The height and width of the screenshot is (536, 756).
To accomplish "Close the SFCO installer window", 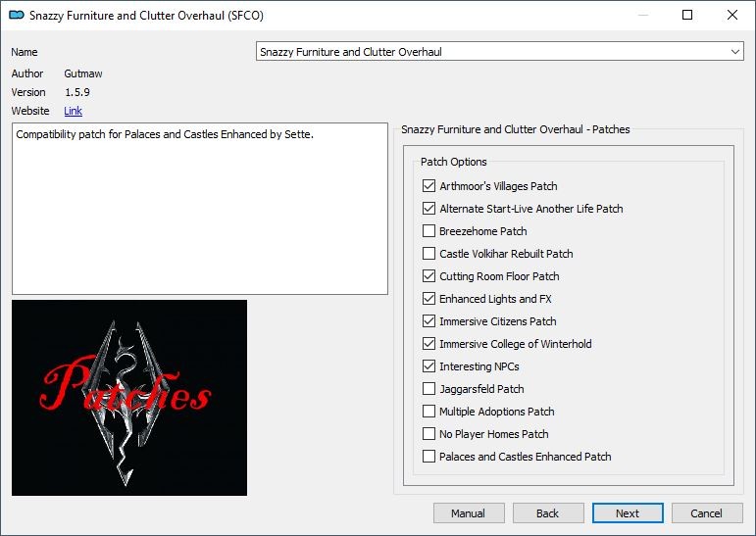I will 732,15.
